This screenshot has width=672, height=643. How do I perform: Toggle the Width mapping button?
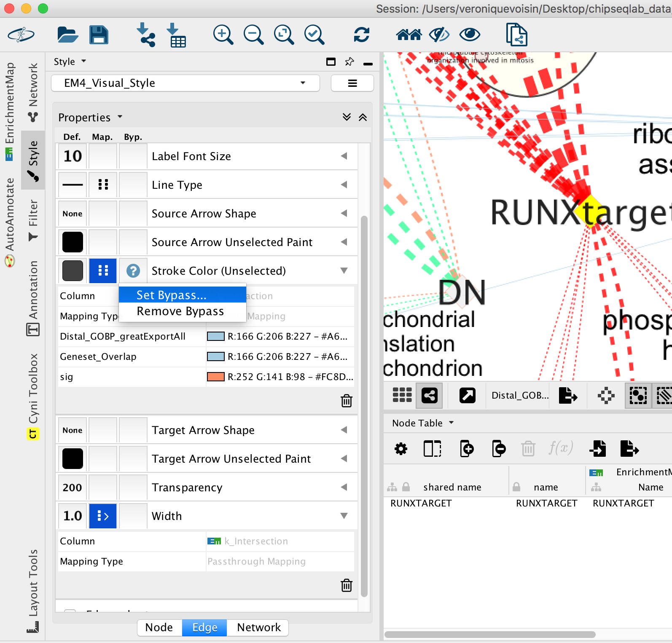pos(103,516)
